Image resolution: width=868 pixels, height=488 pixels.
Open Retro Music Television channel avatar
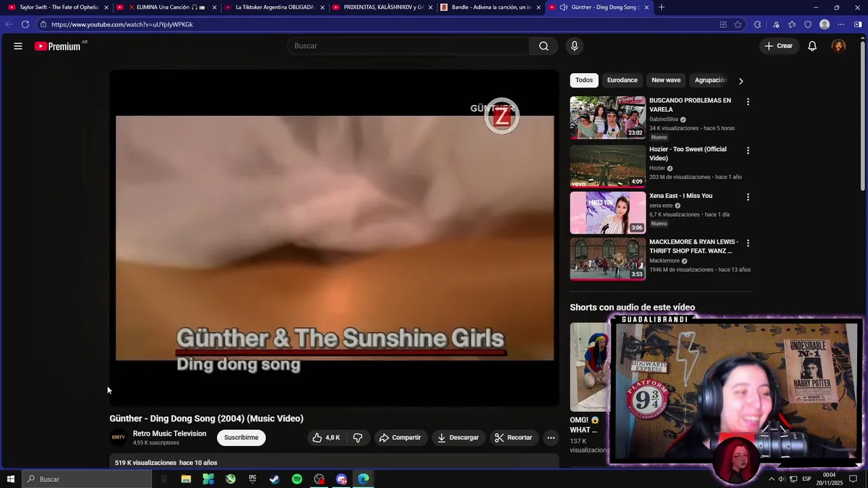coord(118,438)
